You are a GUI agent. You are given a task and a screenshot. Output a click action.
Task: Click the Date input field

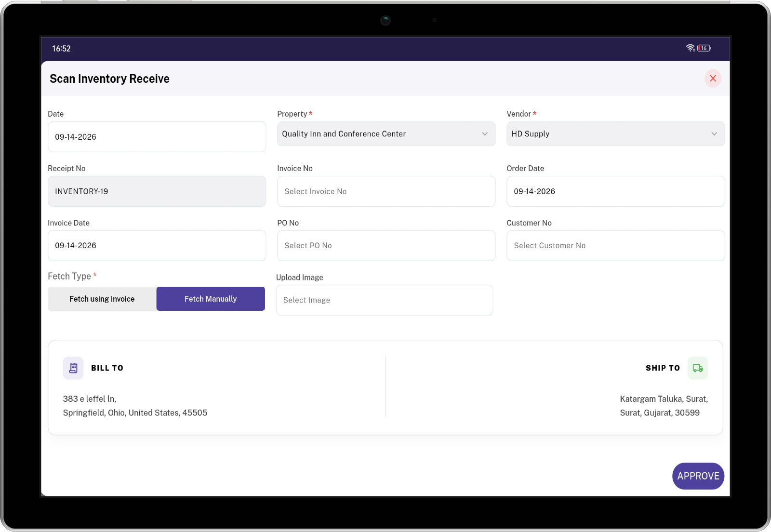(157, 137)
